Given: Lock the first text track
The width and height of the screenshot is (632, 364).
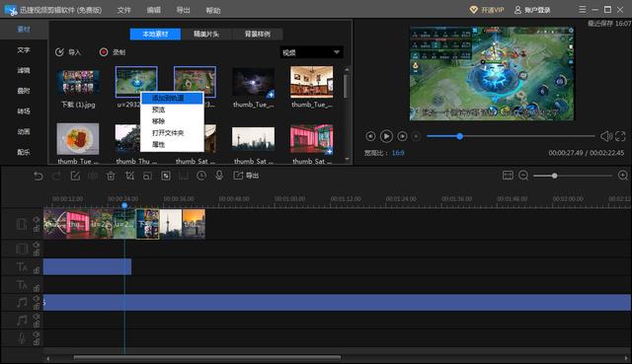Looking at the screenshot, I should tap(37, 271).
